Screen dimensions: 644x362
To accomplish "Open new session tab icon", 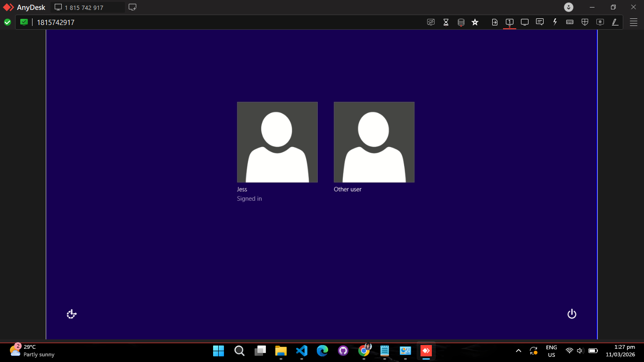I will tap(132, 7).
